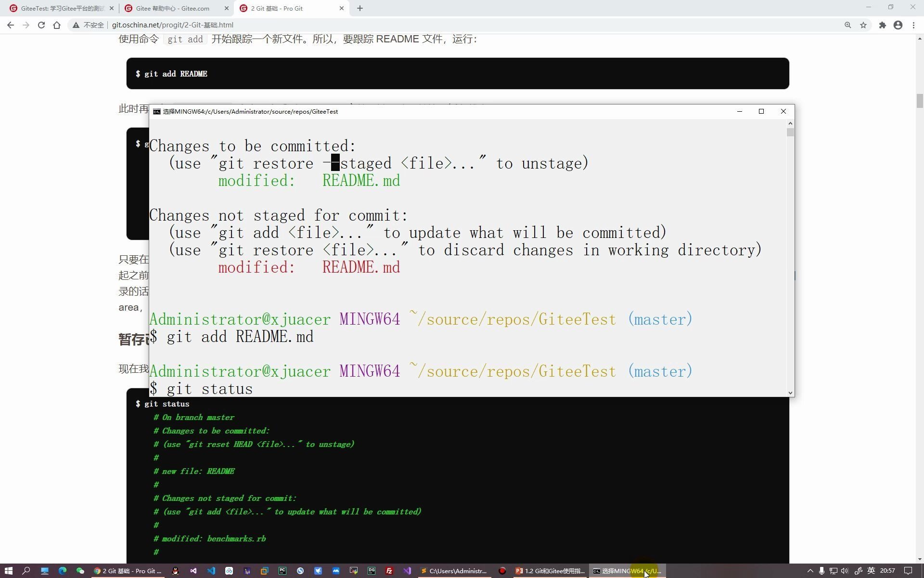Screen dimensions: 924x578
Task: Expand hidden system tray icons
Action: (x=810, y=571)
